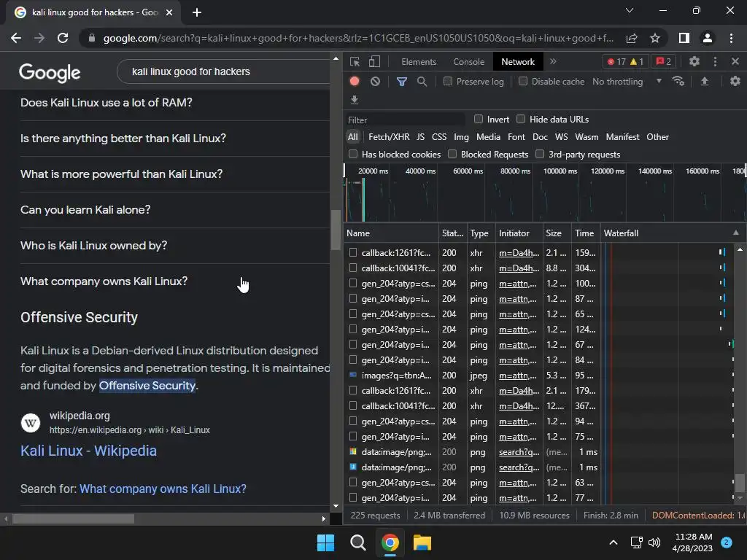Check Has blocked cookies
The width and height of the screenshot is (747, 560).
[x=353, y=154]
